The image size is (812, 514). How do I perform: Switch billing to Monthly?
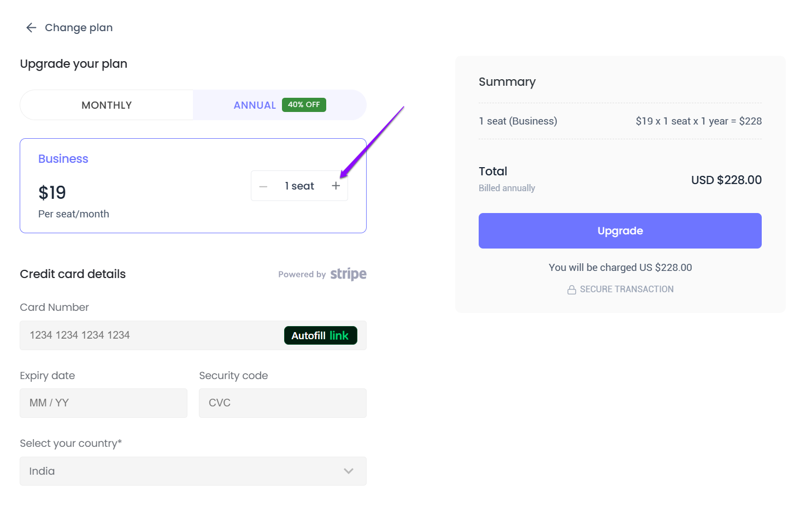[107, 105]
